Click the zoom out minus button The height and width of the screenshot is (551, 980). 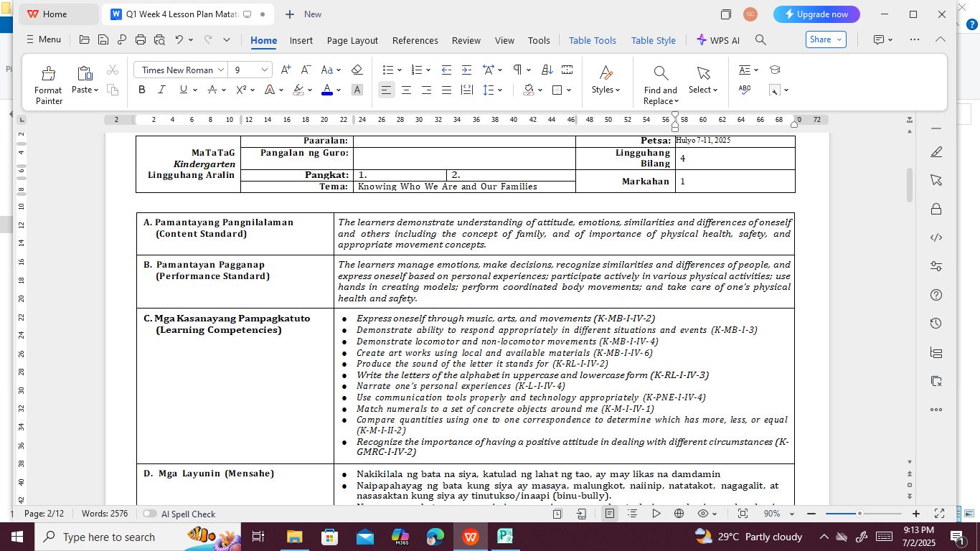pyautogui.click(x=811, y=514)
